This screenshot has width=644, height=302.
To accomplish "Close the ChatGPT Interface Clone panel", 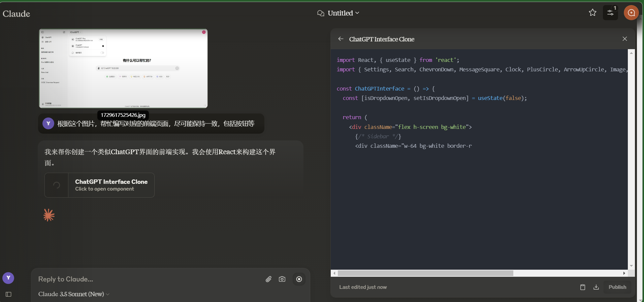I will tap(625, 39).
